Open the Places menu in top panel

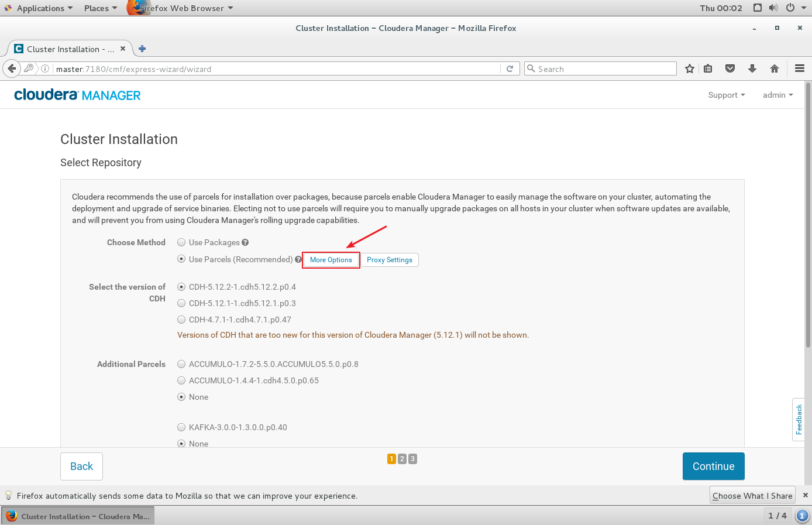pyautogui.click(x=101, y=8)
